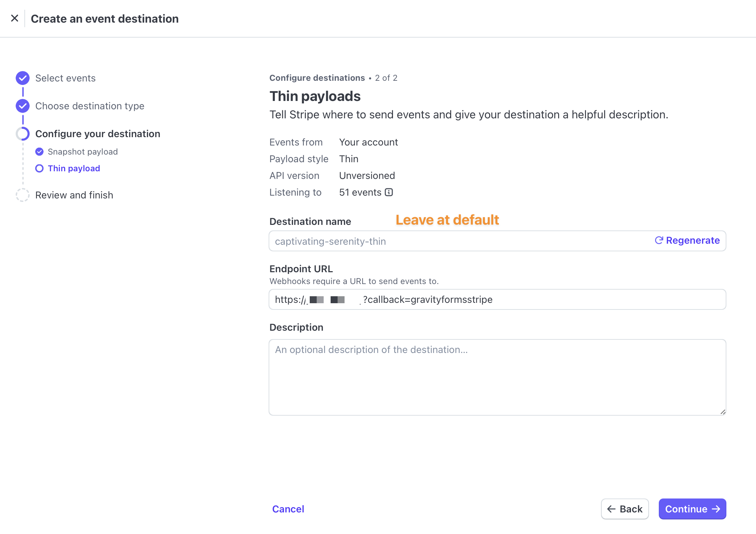Close the Create an event destination dialog
This screenshot has height=534, width=756.
tap(15, 18)
